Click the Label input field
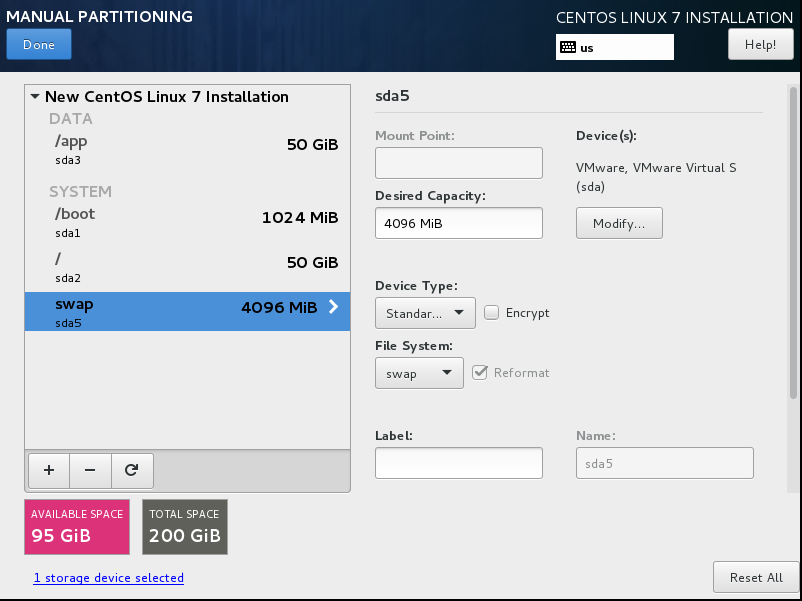 (459, 463)
